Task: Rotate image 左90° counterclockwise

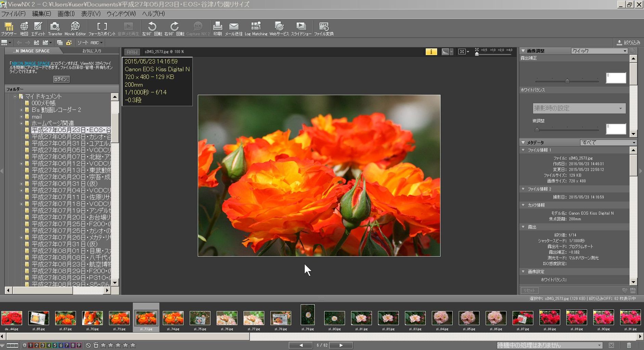Action: pos(152,29)
